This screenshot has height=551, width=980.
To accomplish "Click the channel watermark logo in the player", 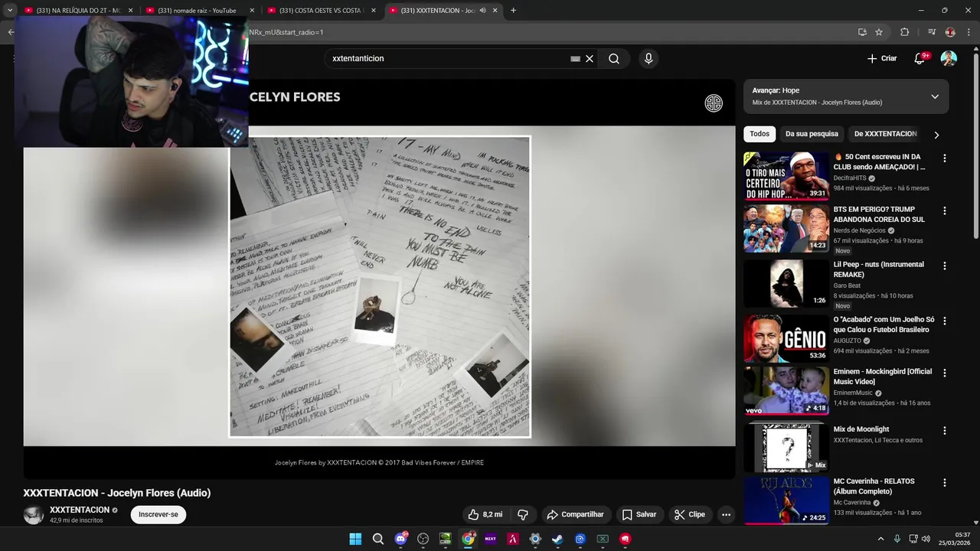I will 714,103.
